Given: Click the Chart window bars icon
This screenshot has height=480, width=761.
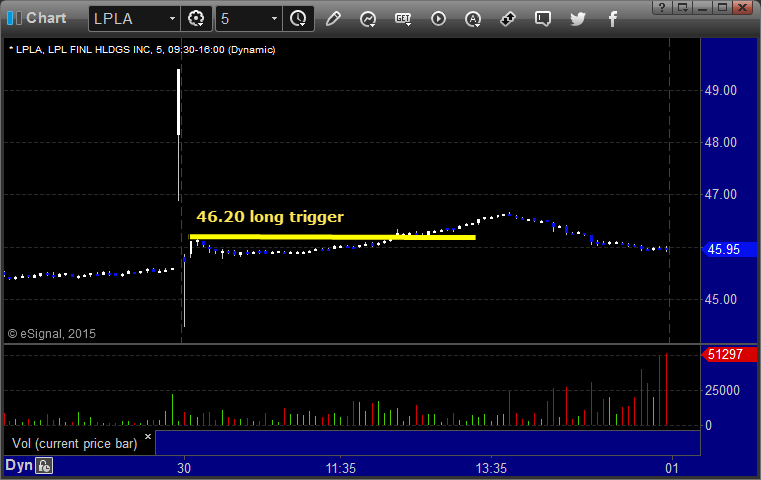Looking at the screenshot, I should tap(14, 18).
